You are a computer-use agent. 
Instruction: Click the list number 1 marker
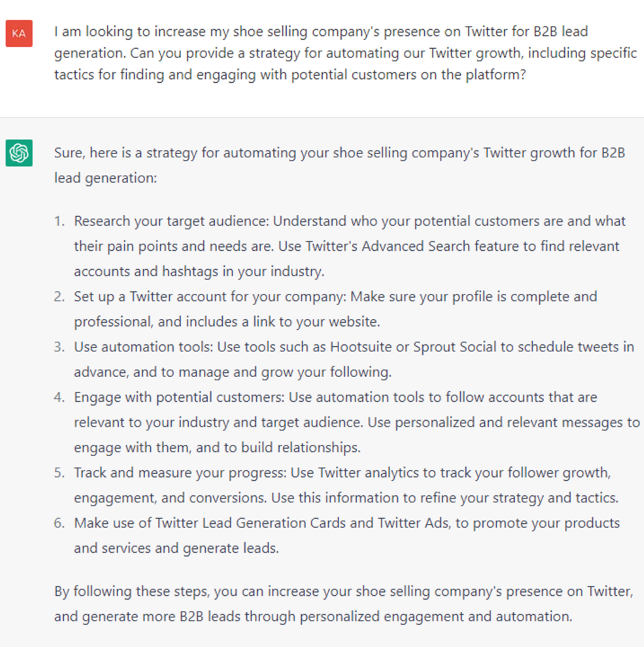(x=59, y=221)
